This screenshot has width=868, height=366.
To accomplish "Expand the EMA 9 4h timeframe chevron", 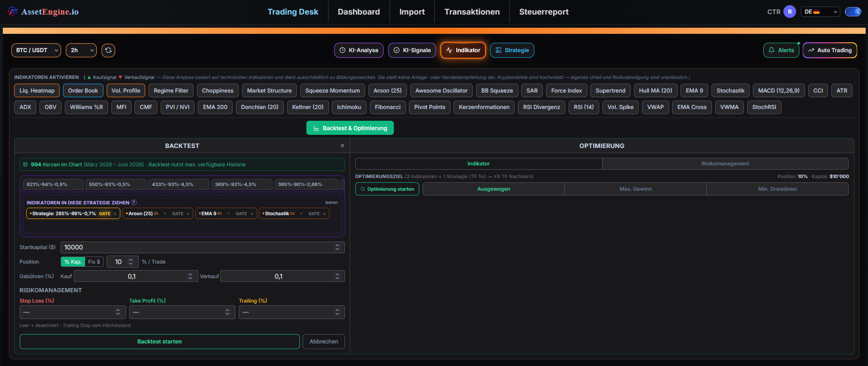I will 228,214.
